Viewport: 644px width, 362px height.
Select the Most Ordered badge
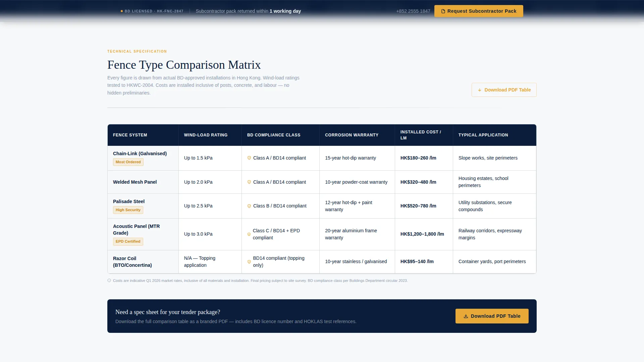(x=128, y=162)
